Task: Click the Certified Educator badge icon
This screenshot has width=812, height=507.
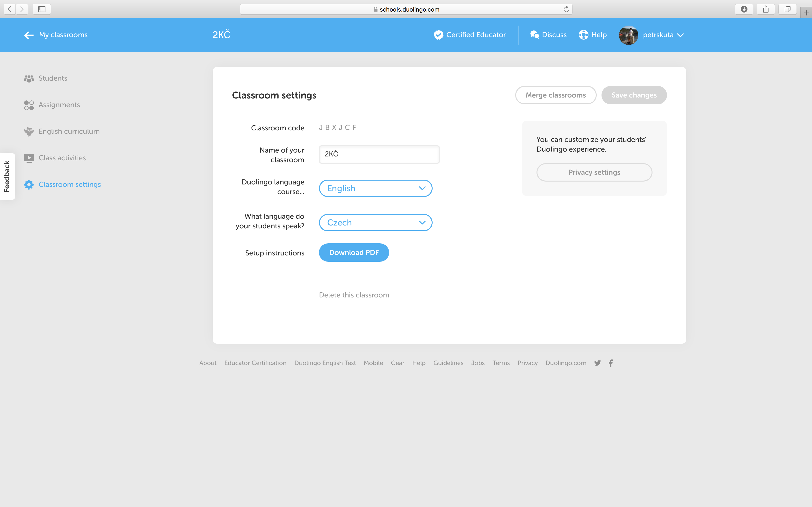Action: pyautogui.click(x=438, y=35)
